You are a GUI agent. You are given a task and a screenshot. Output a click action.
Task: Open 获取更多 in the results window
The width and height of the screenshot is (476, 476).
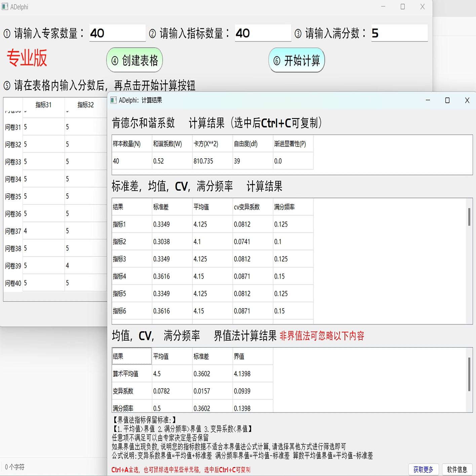(x=423, y=469)
